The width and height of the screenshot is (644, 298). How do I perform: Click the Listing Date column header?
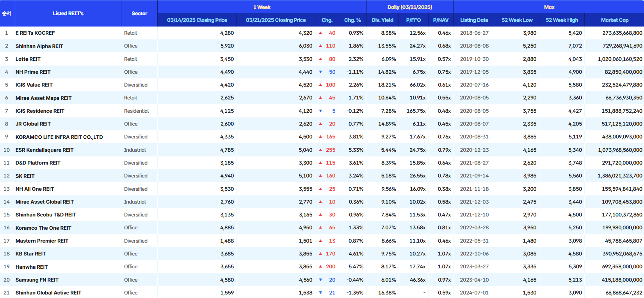click(x=474, y=20)
